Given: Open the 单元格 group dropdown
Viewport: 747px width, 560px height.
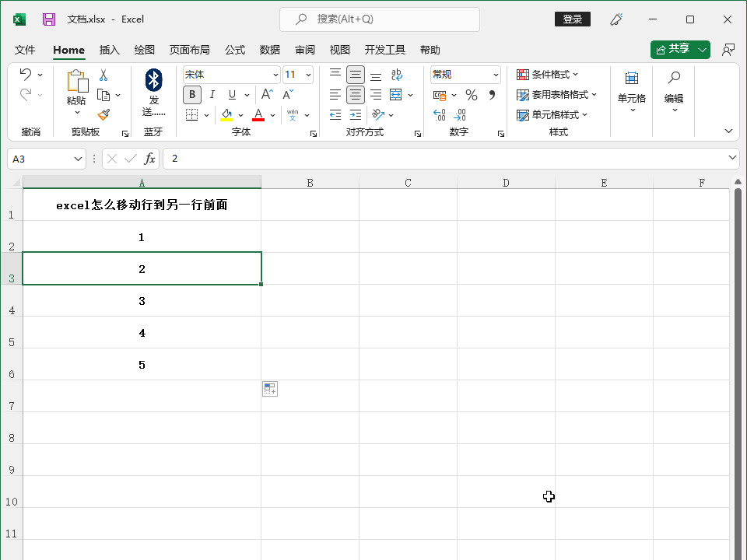Looking at the screenshot, I should (x=632, y=93).
